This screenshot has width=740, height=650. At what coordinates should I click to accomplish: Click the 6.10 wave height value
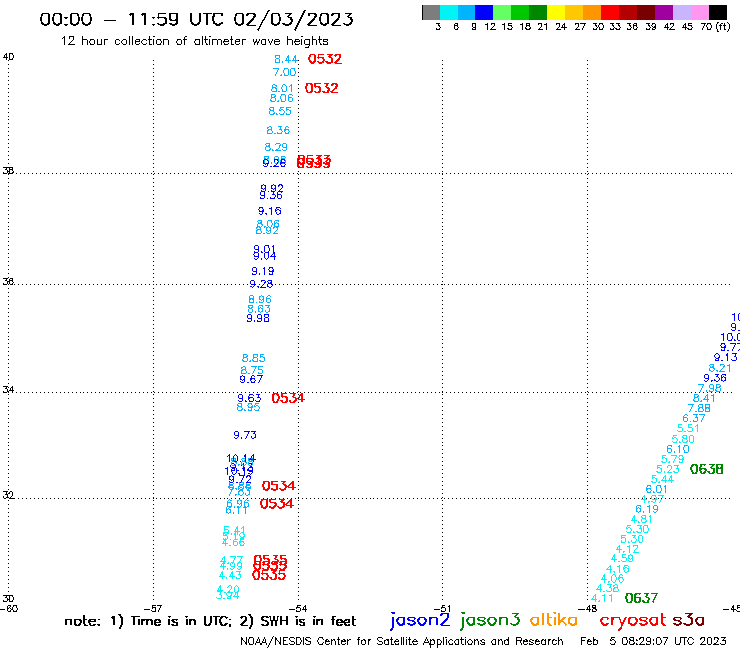click(x=678, y=449)
